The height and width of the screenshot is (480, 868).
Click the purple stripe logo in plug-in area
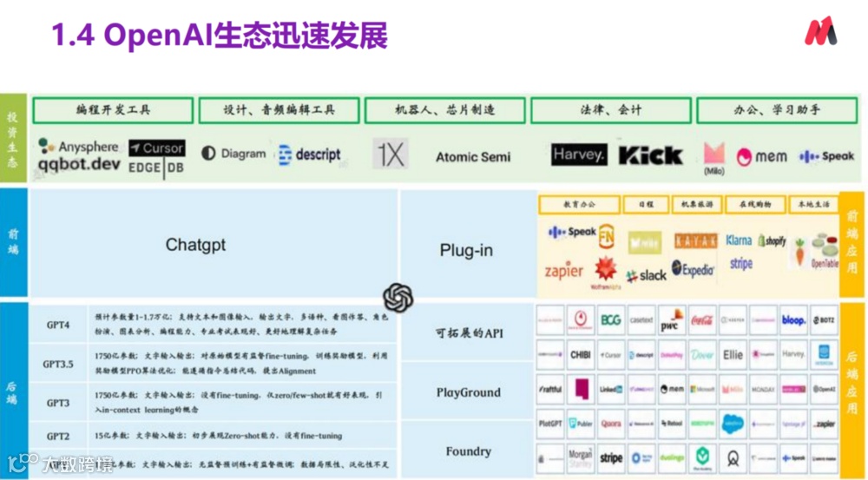(x=740, y=264)
